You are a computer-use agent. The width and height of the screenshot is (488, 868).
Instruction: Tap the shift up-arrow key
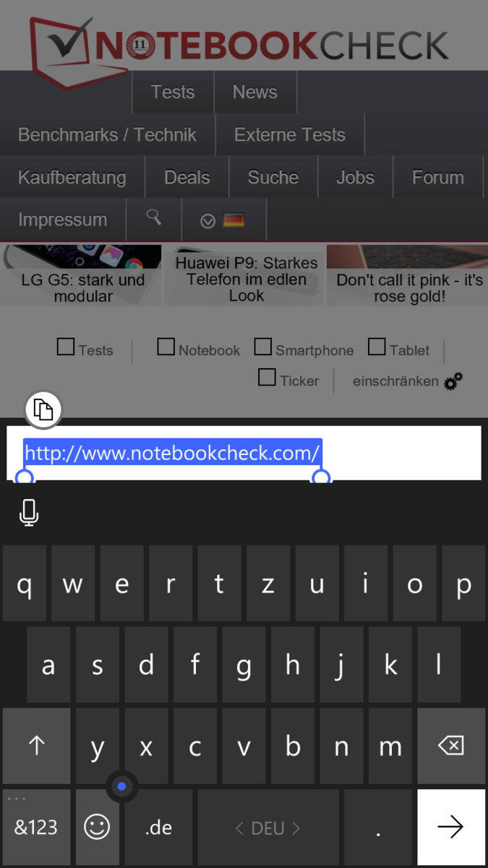tap(37, 746)
